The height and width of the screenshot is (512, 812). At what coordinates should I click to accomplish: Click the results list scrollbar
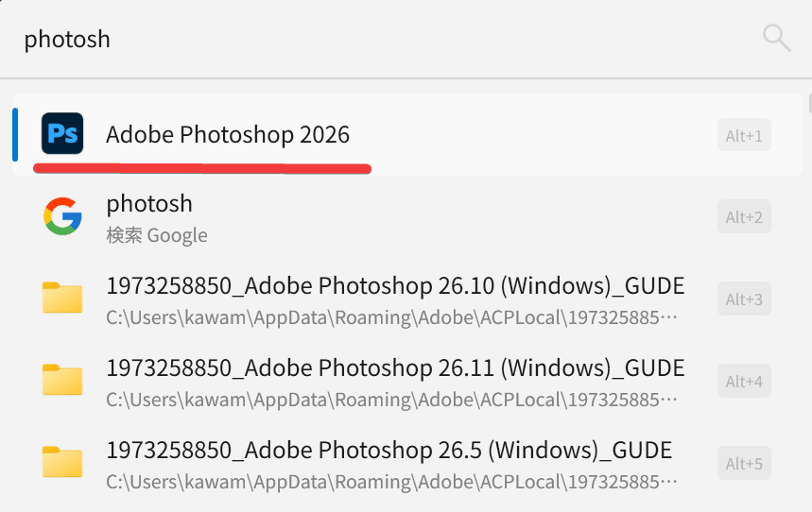tap(810, 103)
